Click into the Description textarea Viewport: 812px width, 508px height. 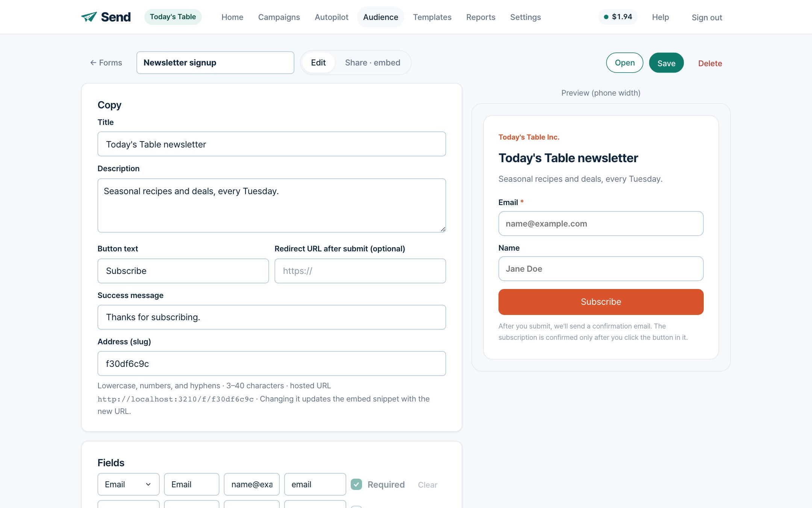[x=272, y=205]
